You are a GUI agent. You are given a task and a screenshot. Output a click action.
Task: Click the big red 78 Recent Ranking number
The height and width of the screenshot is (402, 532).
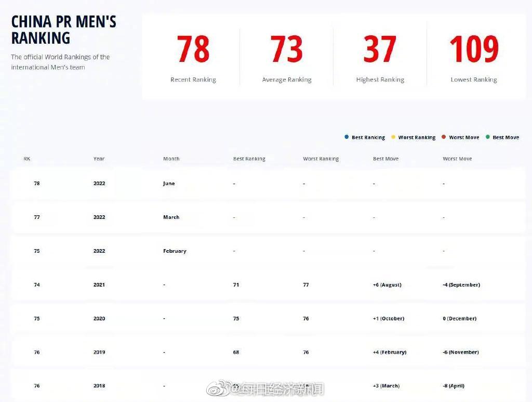click(x=193, y=49)
